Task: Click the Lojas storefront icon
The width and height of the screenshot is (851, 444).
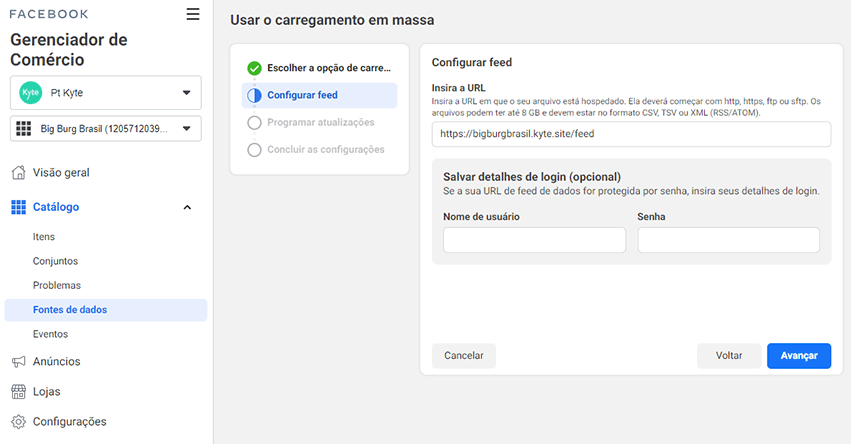Action: 18,391
